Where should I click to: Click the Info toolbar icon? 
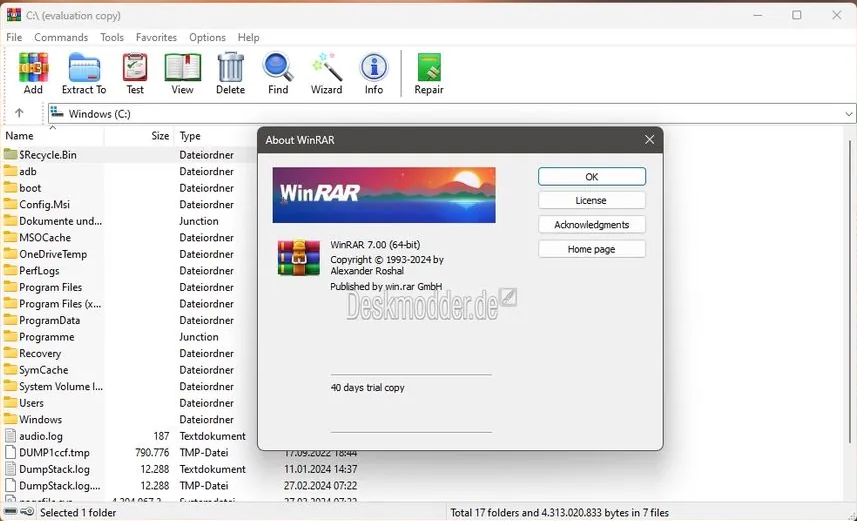point(374,74)
